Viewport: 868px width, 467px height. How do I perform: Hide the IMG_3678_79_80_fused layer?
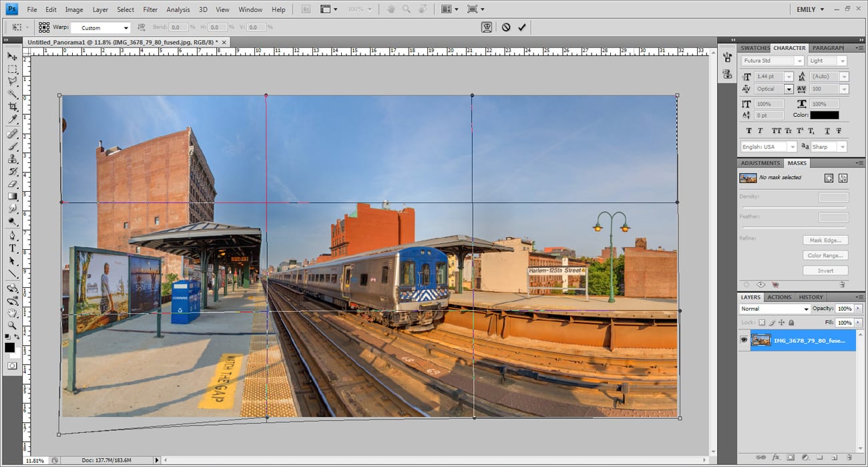point(744,340)
